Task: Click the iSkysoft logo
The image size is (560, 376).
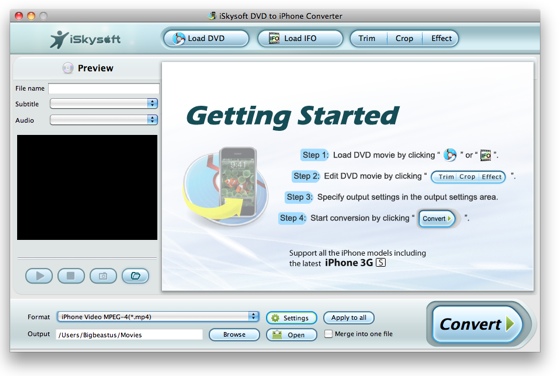Action: [85, 39]
